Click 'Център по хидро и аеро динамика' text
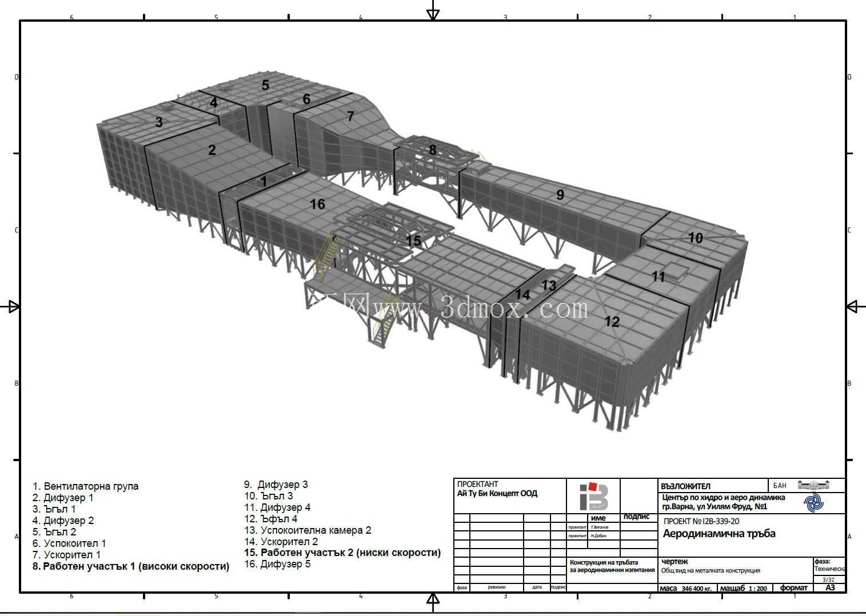 pyautogui.click(x=723, y=497)
